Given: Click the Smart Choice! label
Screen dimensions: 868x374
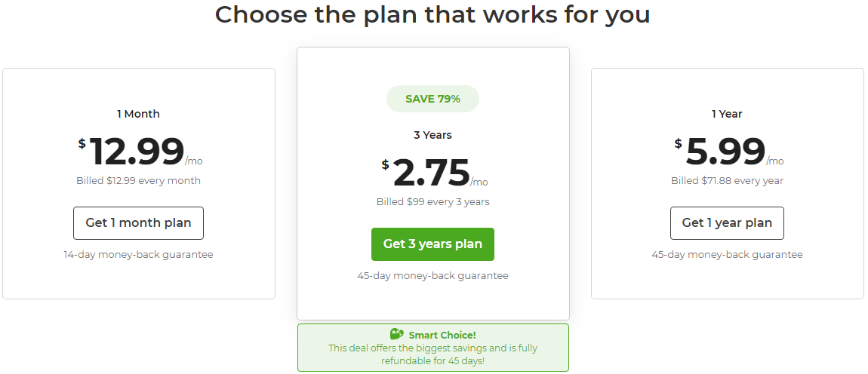Looking at the screenshot, I should point(442,336).
